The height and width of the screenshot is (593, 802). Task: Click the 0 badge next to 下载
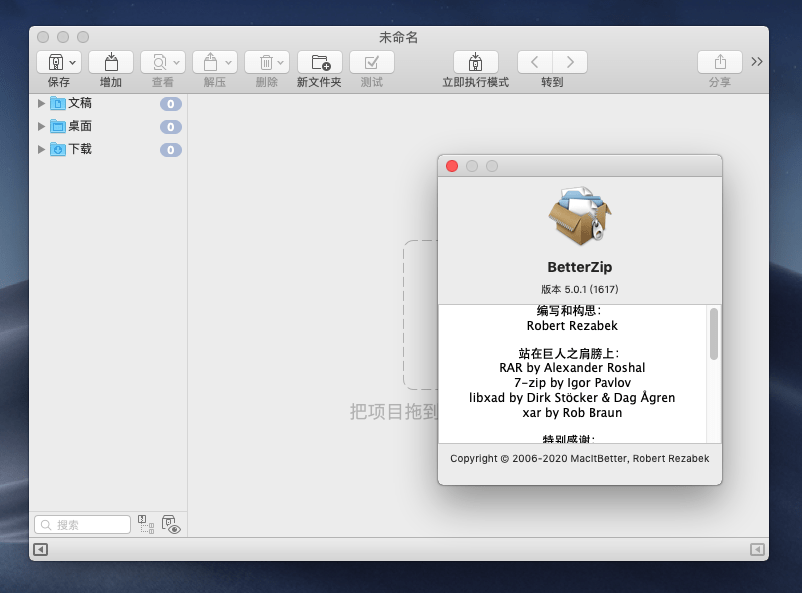tap(171, 150)
